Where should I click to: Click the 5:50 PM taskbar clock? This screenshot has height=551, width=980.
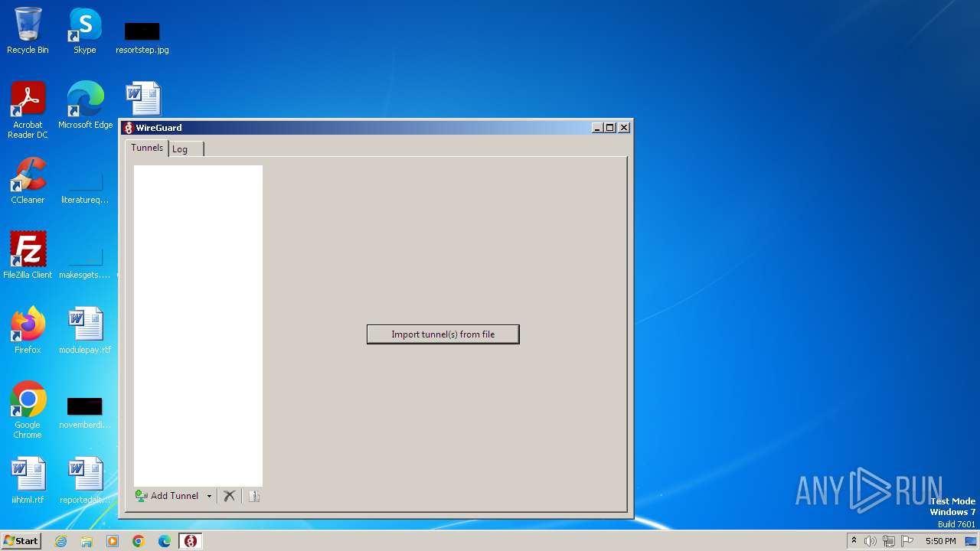940,541
